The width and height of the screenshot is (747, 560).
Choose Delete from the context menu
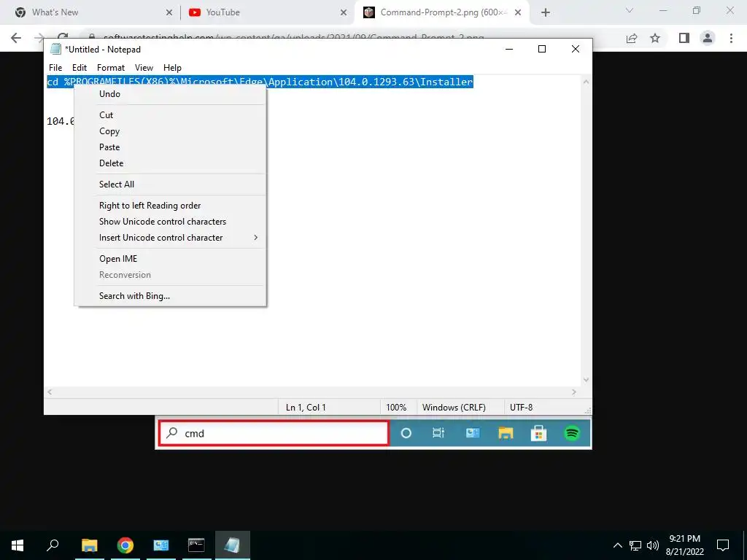click(171, 163)
